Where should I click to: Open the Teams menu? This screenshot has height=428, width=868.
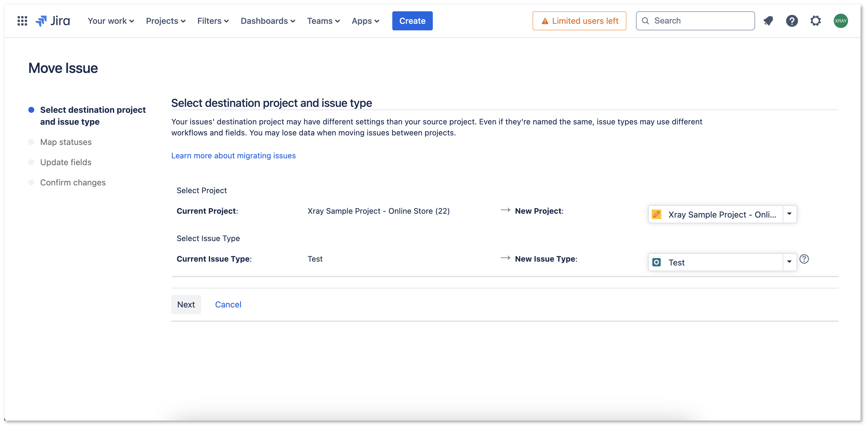tap(323, 21)
